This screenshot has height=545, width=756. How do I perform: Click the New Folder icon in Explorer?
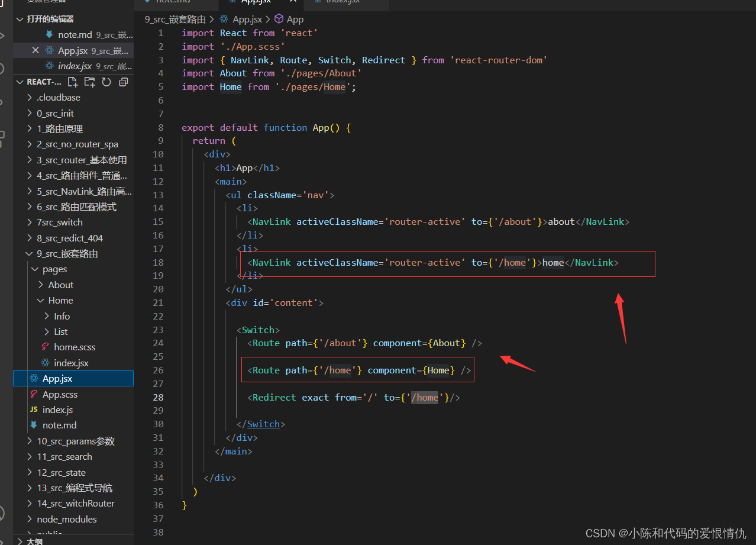coord(90,82)
